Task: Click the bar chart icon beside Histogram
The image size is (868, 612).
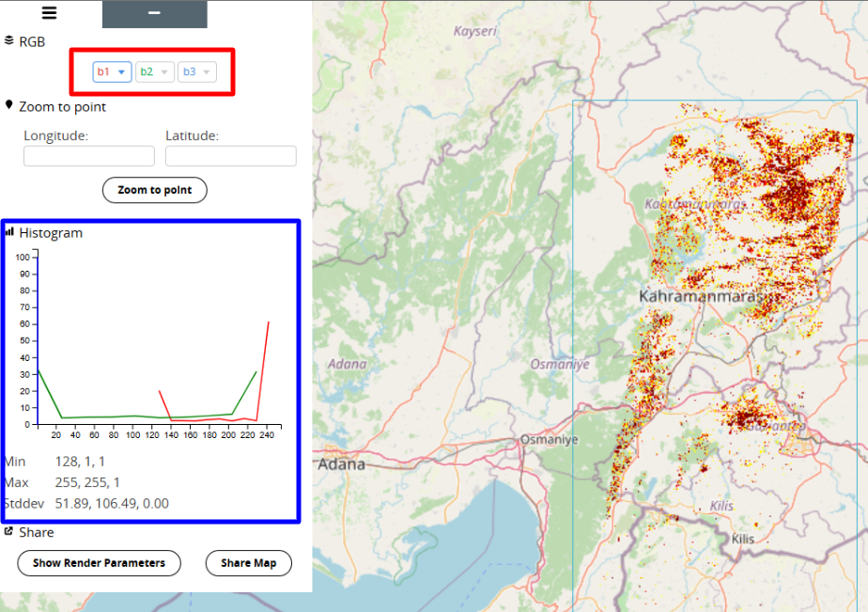Action: click(9, 231)
